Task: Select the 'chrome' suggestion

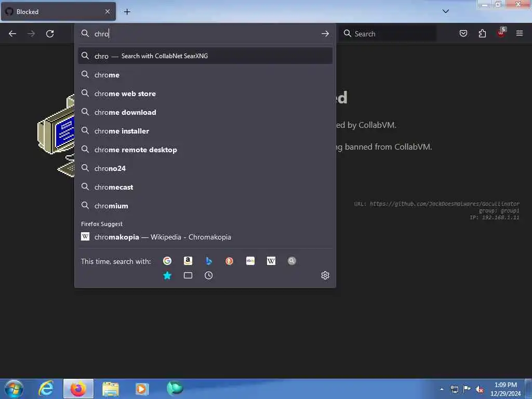Action: pyautogui.click(x=205, y=75)
